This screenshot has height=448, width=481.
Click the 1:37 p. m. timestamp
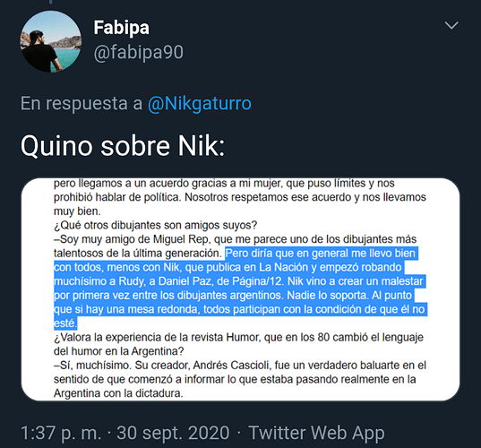point(61,433)
